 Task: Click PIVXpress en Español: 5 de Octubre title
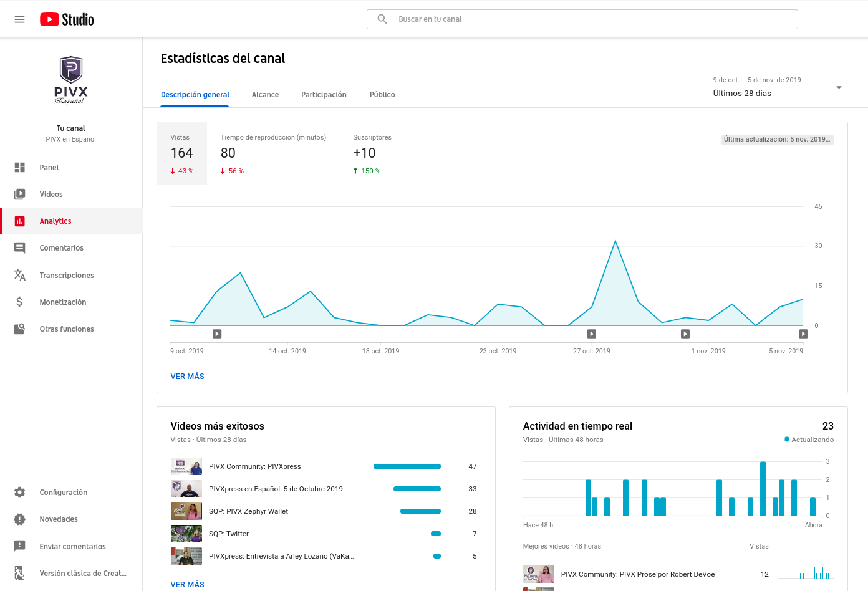coord(276,489)
